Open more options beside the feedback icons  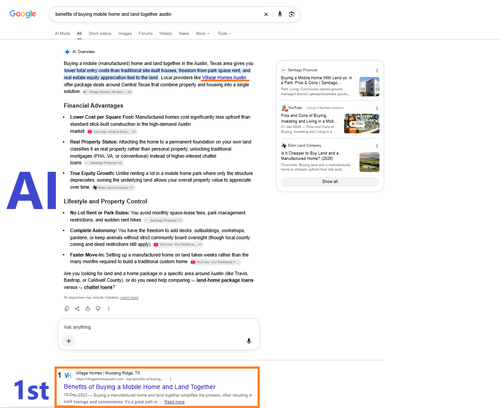(x=109, y=309)
